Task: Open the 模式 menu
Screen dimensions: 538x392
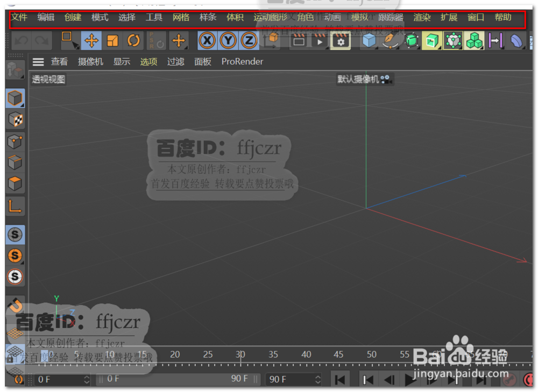Action: (100, 17)
